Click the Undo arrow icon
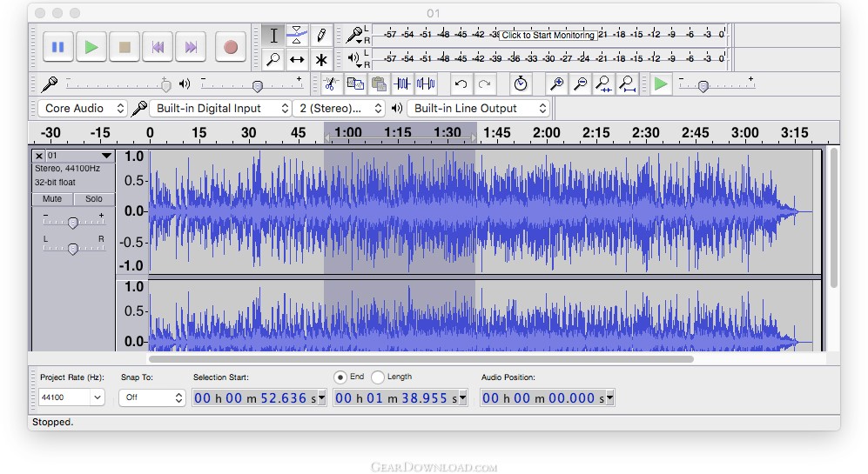Viewport: 868px width, 474px height. click(461, 84)
